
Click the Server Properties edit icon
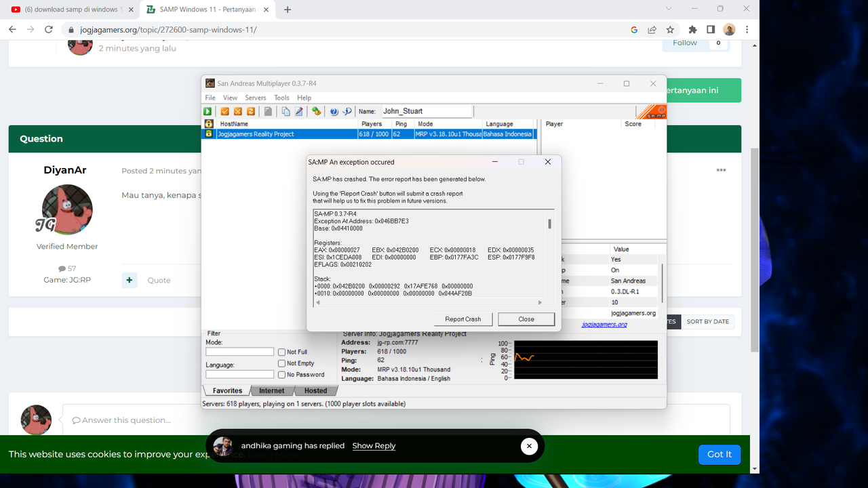298,111
